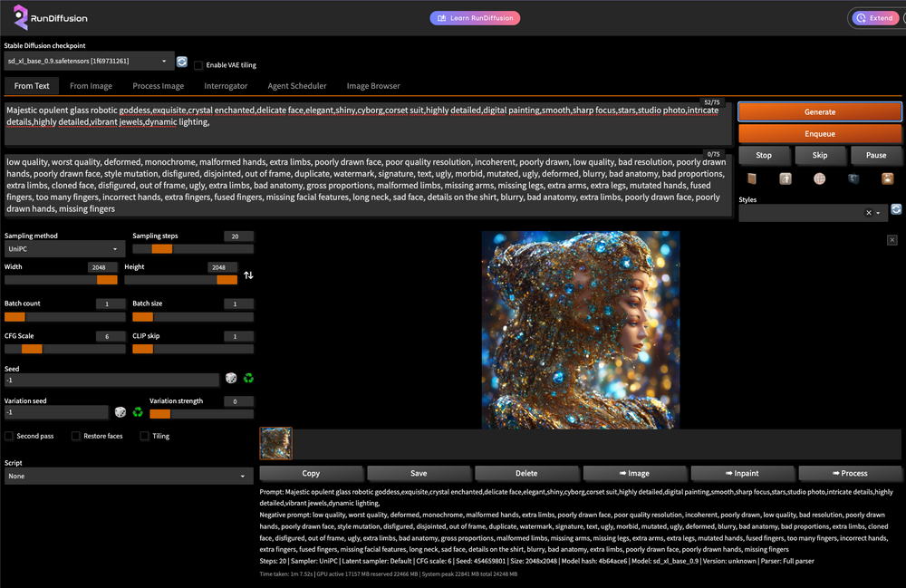Viewport: 906px width, 588px height.
Task: Open the Sampling method dropdown
Action: point(63,248)
